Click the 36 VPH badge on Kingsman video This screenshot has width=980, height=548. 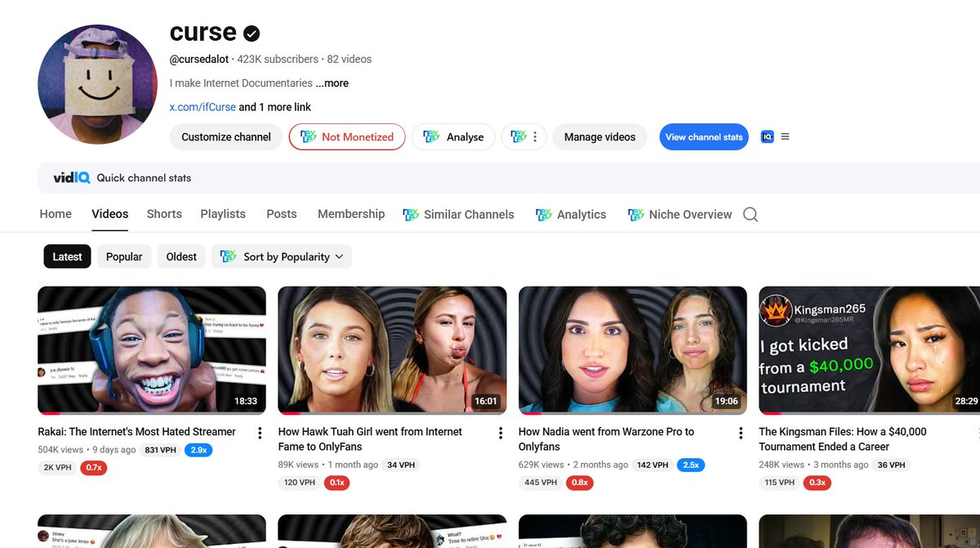(891, 465)
